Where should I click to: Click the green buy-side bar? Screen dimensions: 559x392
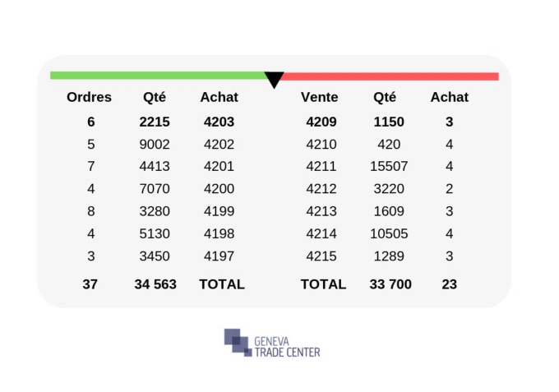pyautogui.click(x=159, y=75)
